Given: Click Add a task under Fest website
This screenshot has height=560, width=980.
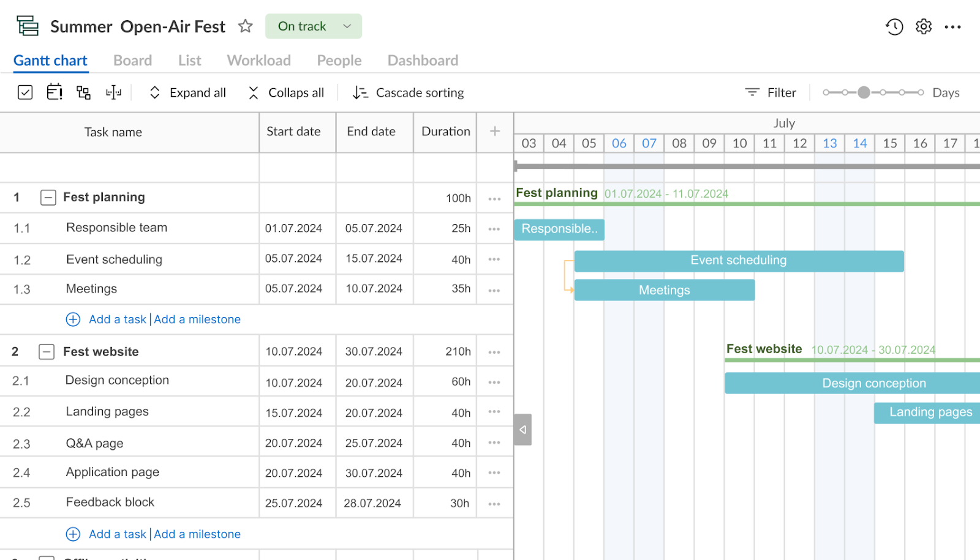Looking at the screenshot, I should click(x=118, y=534).
